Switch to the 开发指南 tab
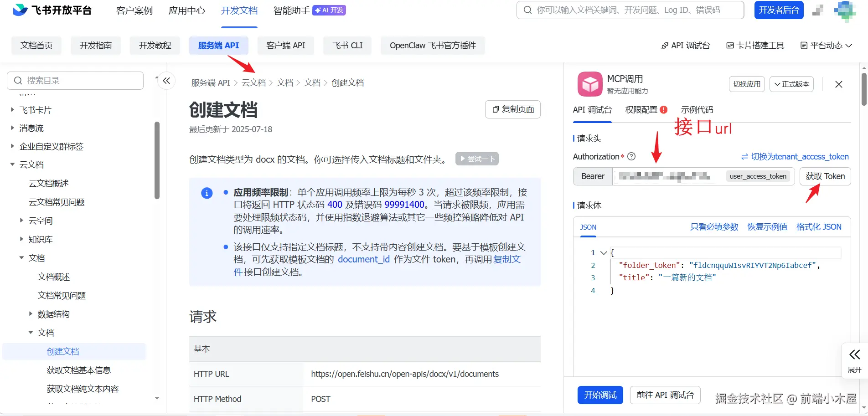 pos(96,46)
